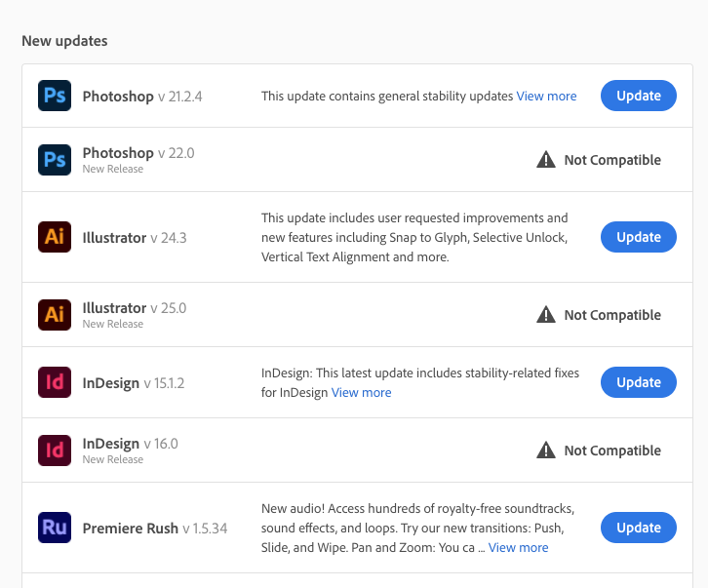Update Premiere Rush to v1.5.34
The image size is (708, 588).
click(638, 528)
